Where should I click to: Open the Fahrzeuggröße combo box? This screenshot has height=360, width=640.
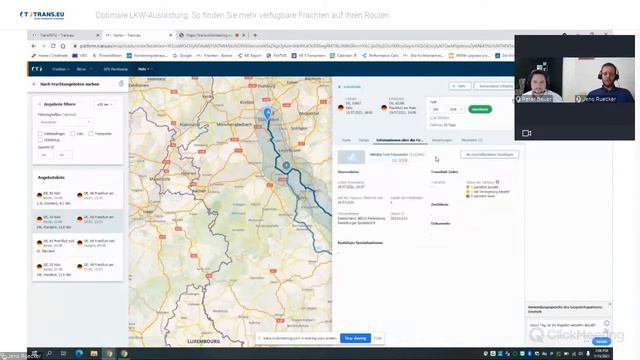pyautogui.click(x=65, y=122)
